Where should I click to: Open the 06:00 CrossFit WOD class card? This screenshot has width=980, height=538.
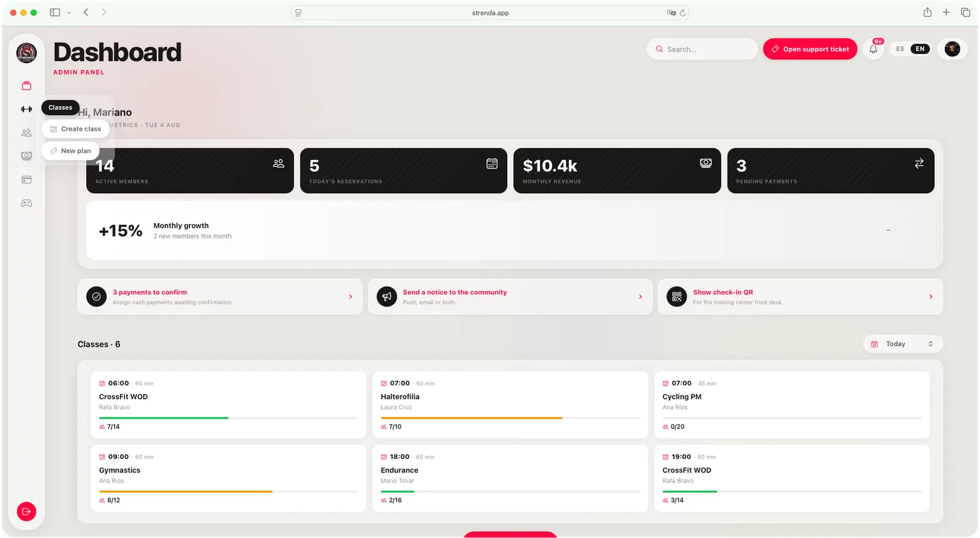(x=228, y=404)
